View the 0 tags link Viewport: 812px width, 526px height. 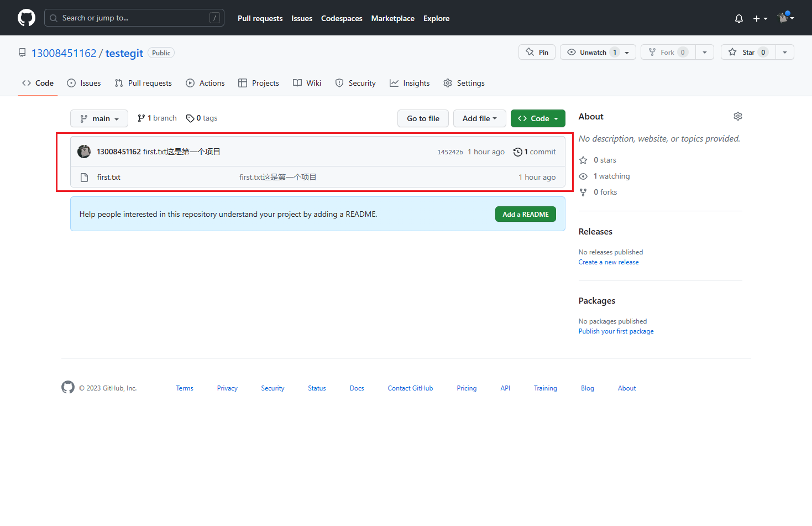[x=202, y=118]
